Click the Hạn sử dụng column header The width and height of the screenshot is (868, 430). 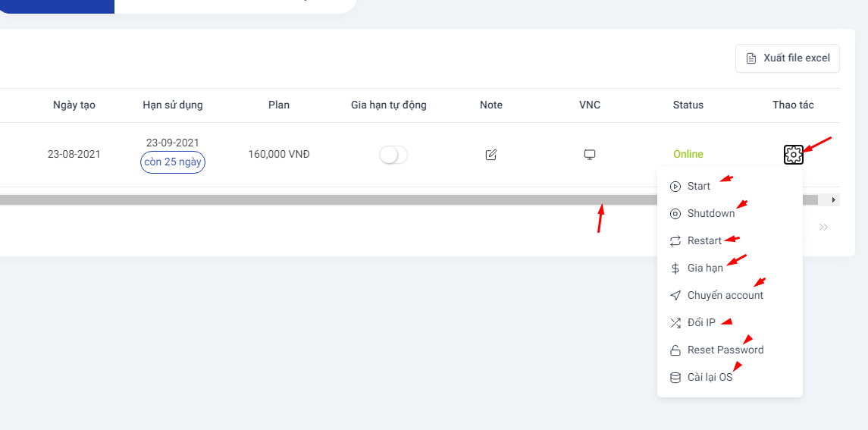173,105
